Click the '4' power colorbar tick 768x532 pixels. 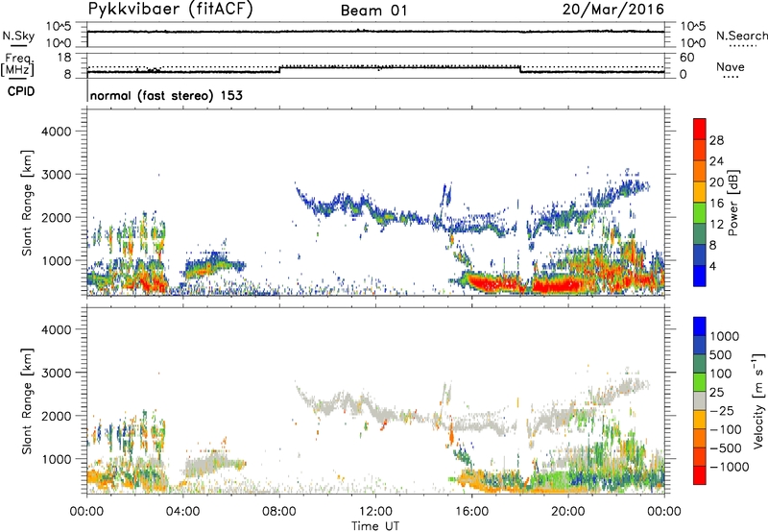pos(712,266)
